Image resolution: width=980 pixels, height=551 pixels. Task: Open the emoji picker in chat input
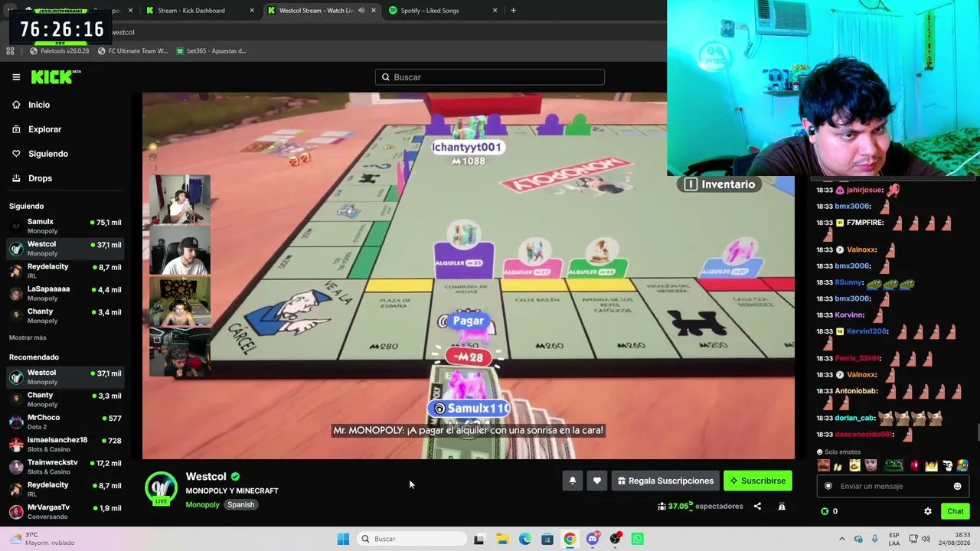pos(957,486)
